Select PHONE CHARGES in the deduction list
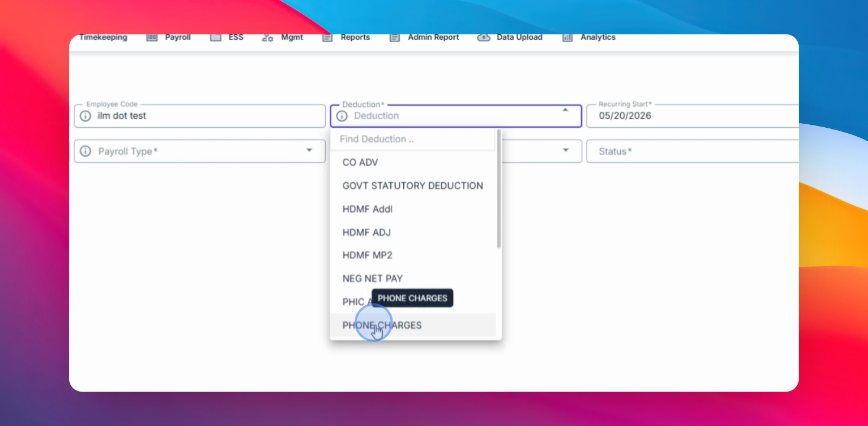Viewport: 868px width, 426px height. point(413,325)
